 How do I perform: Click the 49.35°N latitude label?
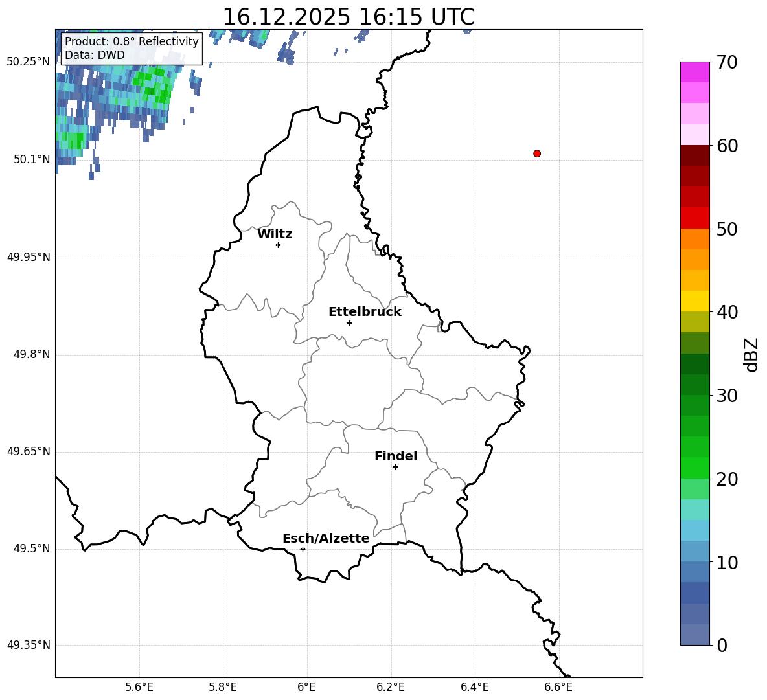tap(29, 645)
